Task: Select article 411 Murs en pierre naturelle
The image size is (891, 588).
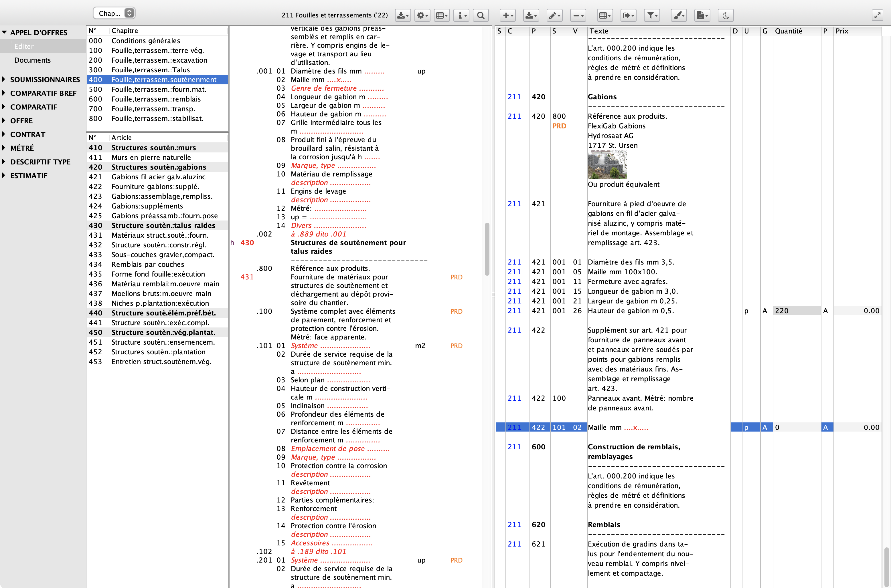Action: point(157,157)
